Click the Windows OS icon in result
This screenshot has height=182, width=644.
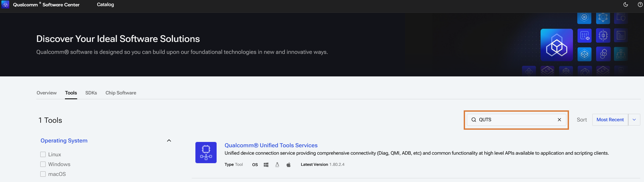click(x=266, y=165)
